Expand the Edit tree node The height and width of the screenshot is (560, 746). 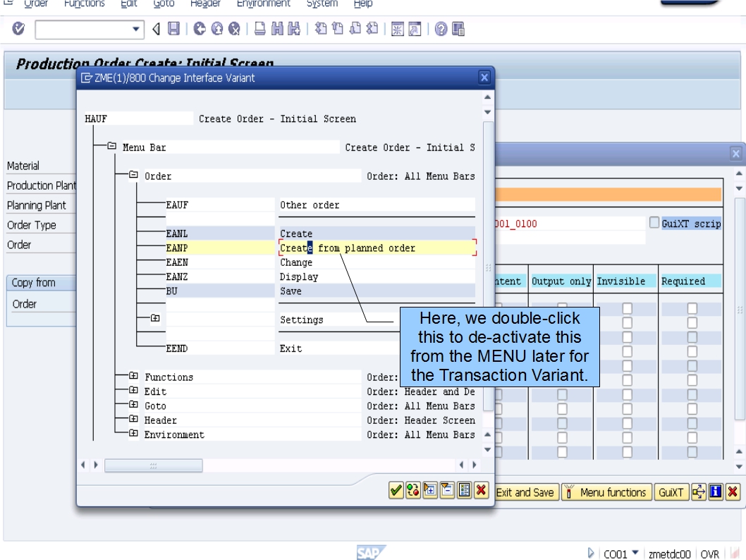(x=134, y=390)
